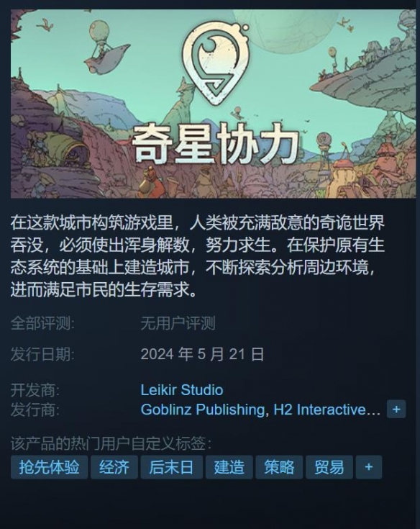The image size is (420, 529).
Task: Select the 建造 tag
Action: (x=229, y=467)
